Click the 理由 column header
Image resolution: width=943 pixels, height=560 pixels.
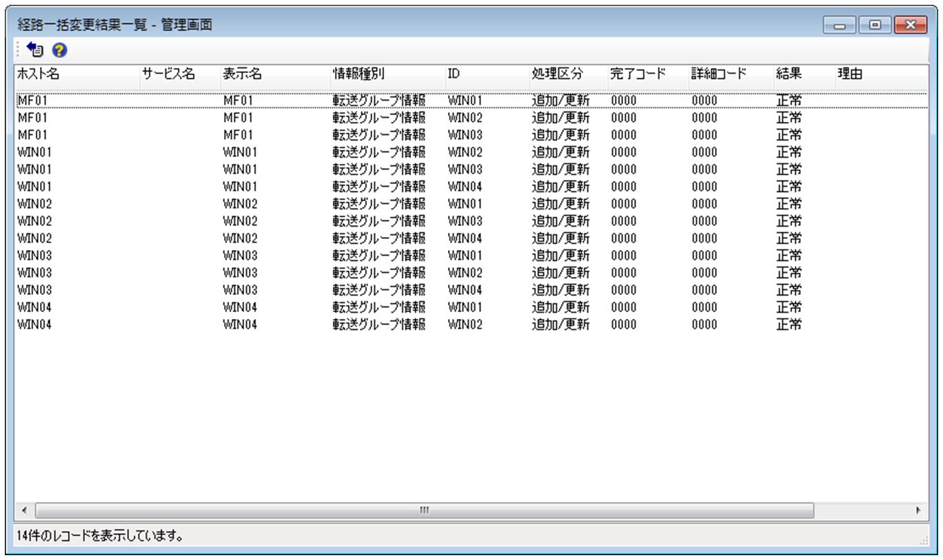click(x=882, y=74)
